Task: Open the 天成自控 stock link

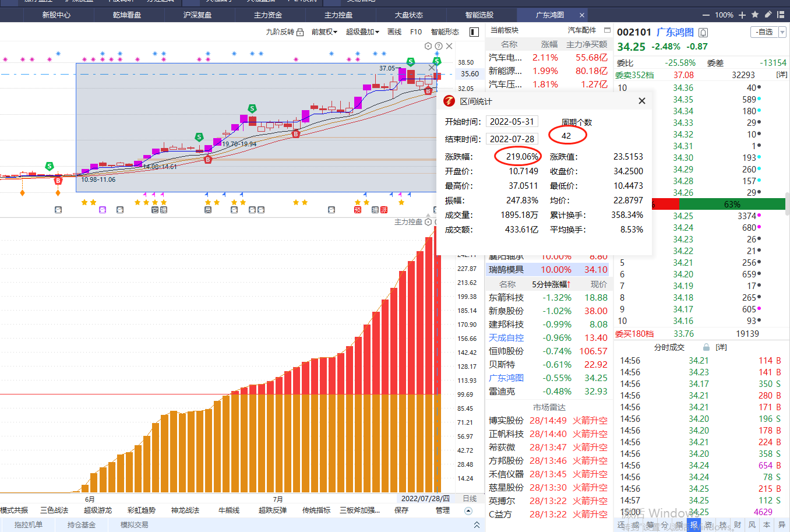Action: point(506,338)
